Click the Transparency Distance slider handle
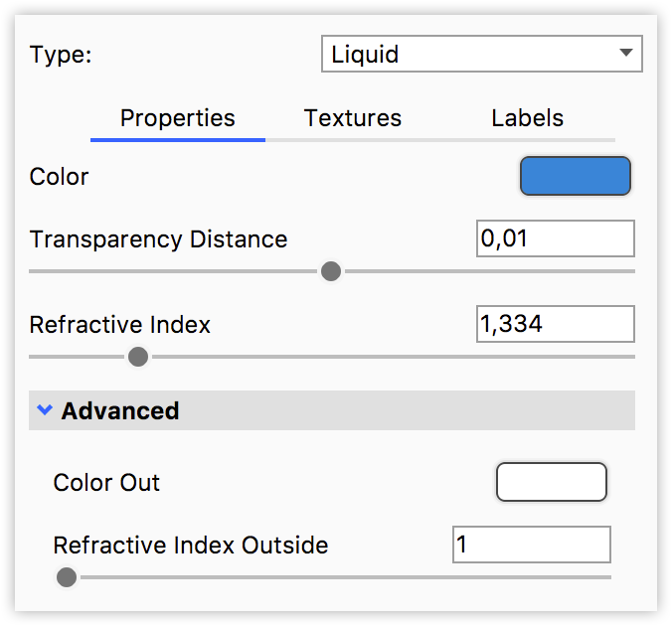The image size is (672, 626). (332, 271)
